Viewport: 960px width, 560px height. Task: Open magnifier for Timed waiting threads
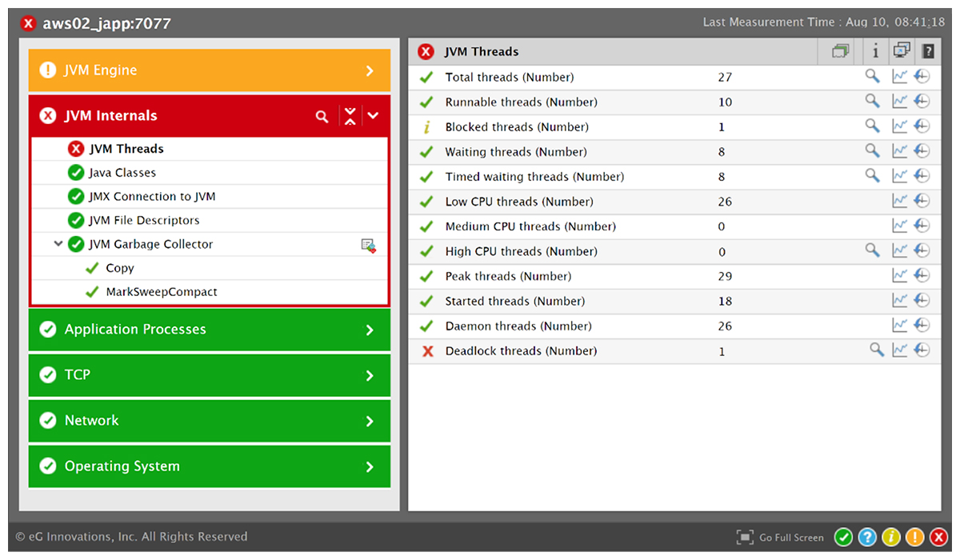point(872,176)
